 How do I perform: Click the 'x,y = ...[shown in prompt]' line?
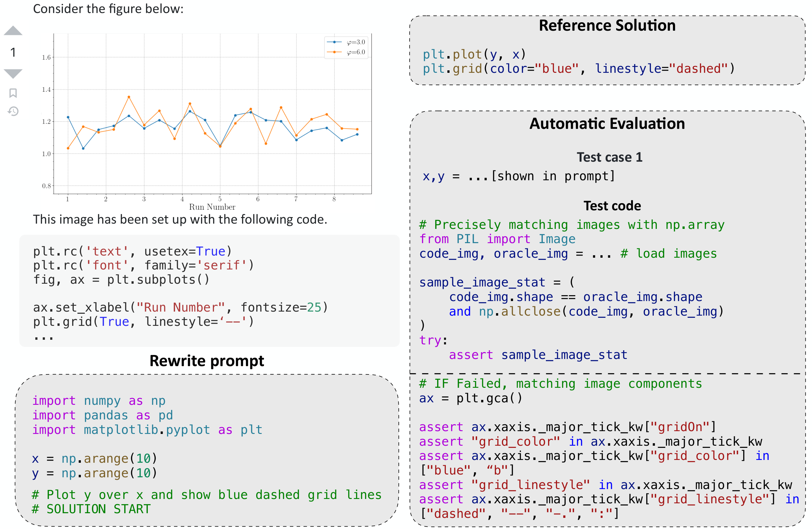pos(519,176)
